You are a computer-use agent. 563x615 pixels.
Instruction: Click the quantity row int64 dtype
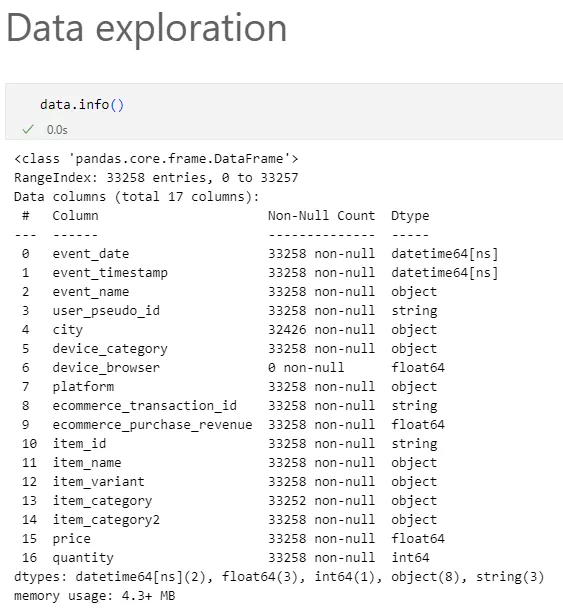point(410,557)
